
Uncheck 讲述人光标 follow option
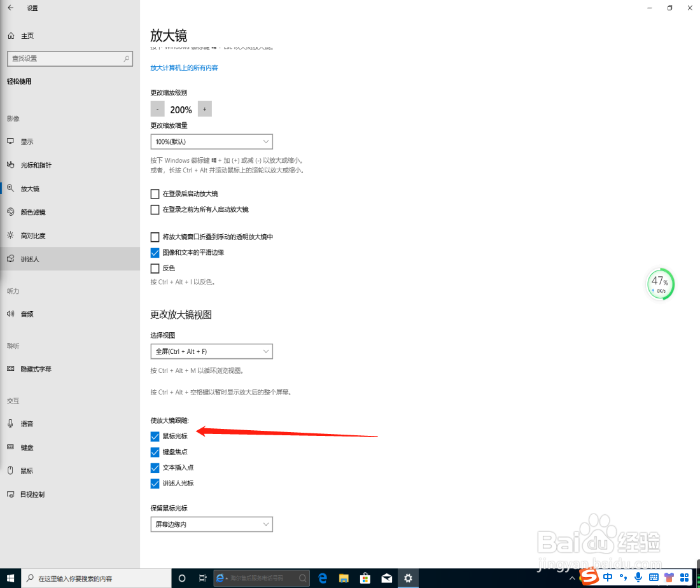(155, 484)
